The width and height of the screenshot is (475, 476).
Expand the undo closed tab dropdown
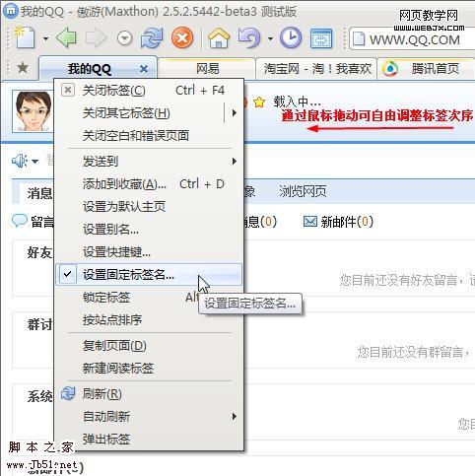pyautogui.click(x=270, y=38)
